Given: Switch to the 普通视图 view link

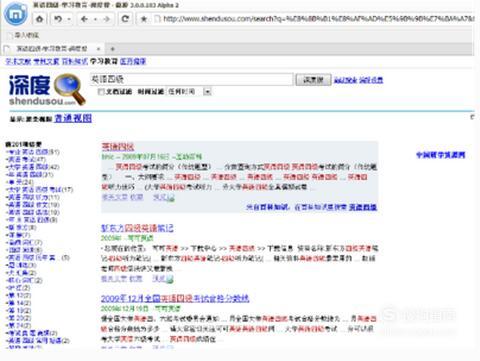Looking at the screenshot, I should click(x=73, y=118).
